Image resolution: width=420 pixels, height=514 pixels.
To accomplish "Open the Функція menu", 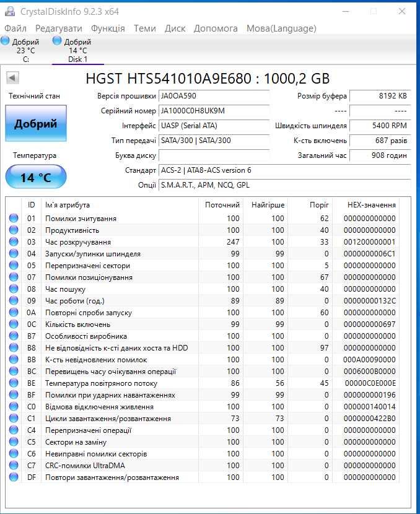I will pos(108,28).
